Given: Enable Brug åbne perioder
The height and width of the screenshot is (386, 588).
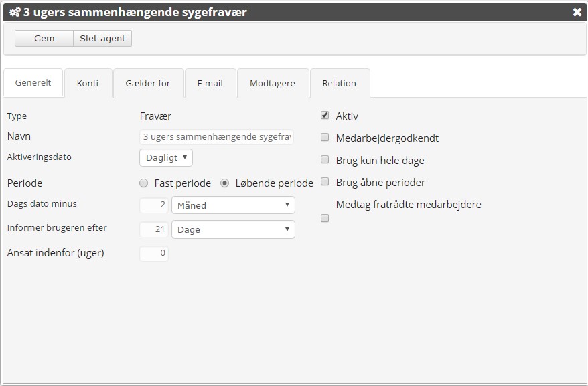Looking at the screenshot, I should [x=325, y=182].
